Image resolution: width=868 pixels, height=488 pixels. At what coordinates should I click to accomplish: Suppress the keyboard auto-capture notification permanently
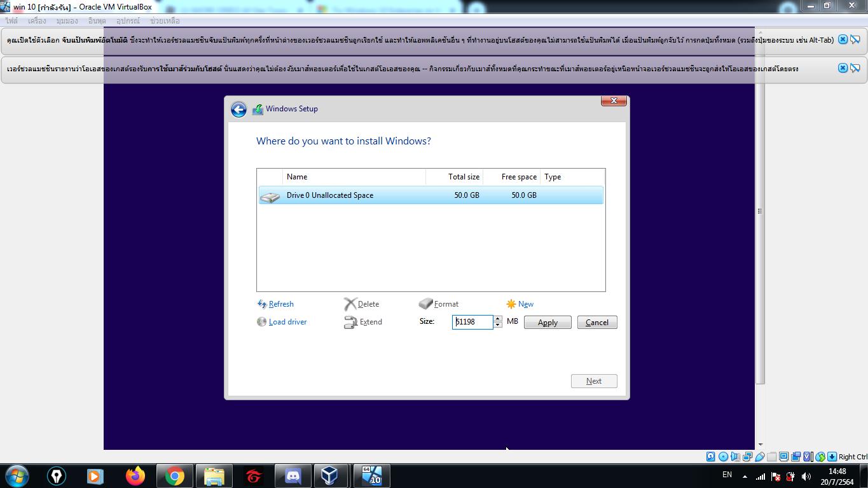[x=855, y=39]
